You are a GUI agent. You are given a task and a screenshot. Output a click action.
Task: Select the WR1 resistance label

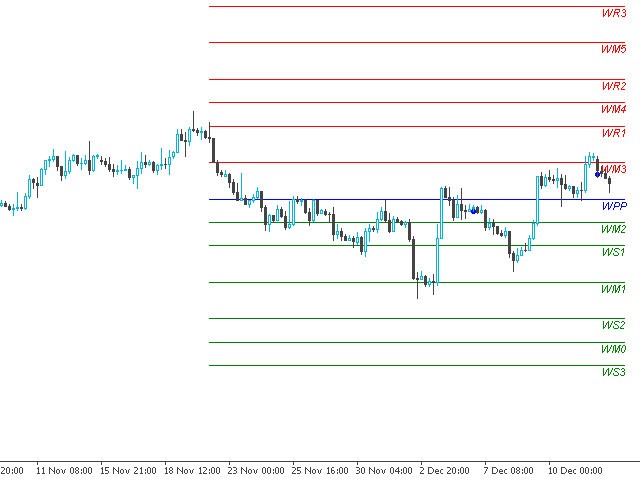tap(614, 133)
